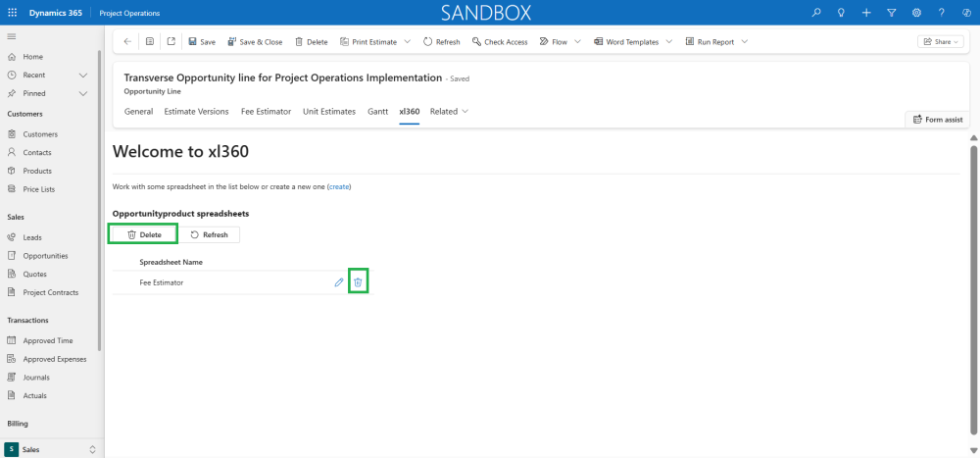Screen dimensions: 980x458
Task: Collapse the hamburger site map menu
Action: [x=11, y=36]
